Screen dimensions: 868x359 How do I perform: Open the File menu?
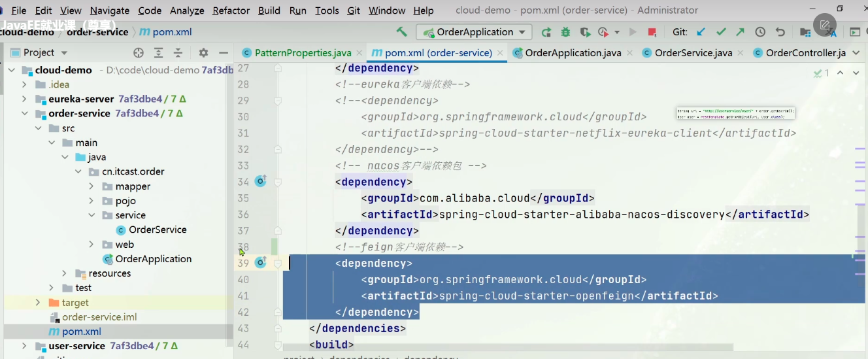(x=19, y=10)
